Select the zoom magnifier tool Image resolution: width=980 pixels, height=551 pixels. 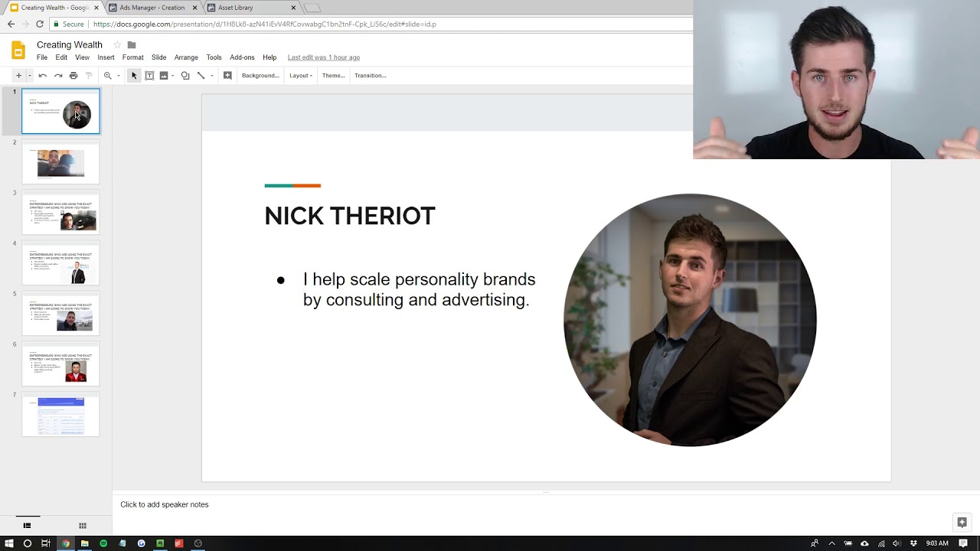pos(108,76)
